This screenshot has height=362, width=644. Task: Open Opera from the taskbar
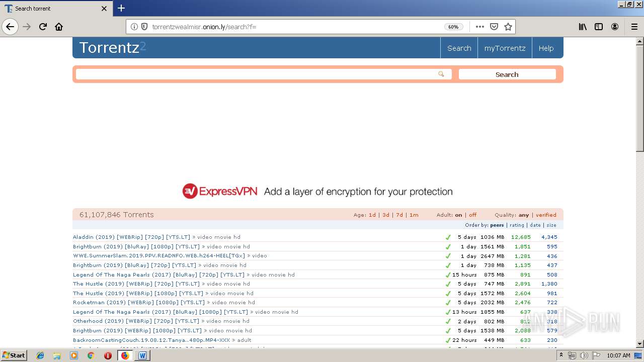(108, 355)
